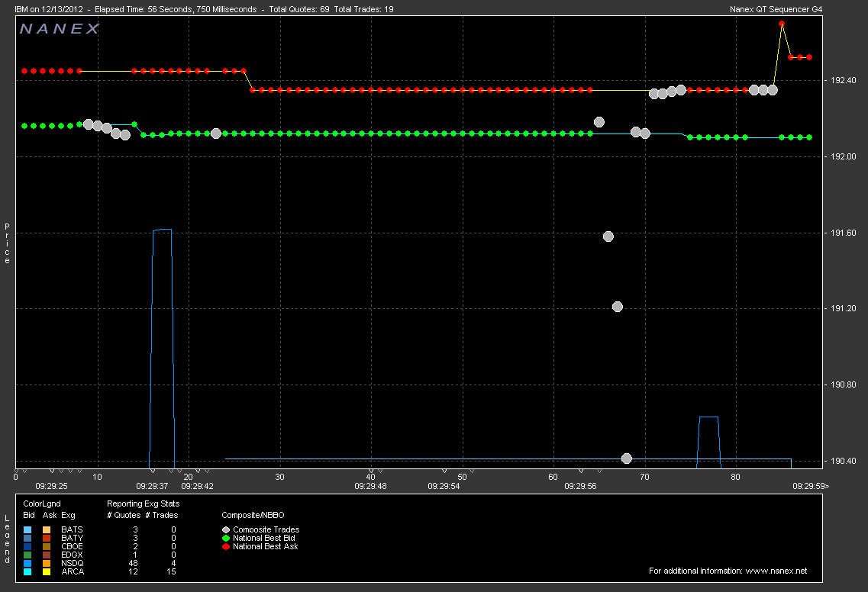
Task: Click NSDQ trade count 4
Action: [x=174, y=563]
